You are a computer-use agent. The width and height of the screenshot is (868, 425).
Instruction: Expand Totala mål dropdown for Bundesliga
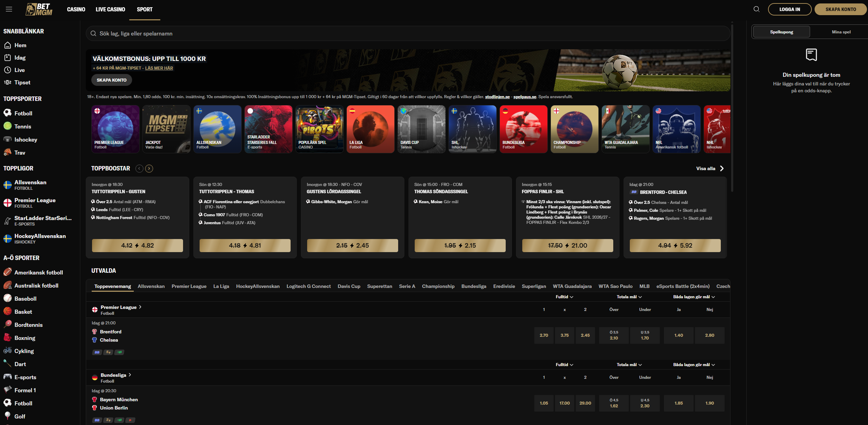pyautogui.click(x=629, y=365)
